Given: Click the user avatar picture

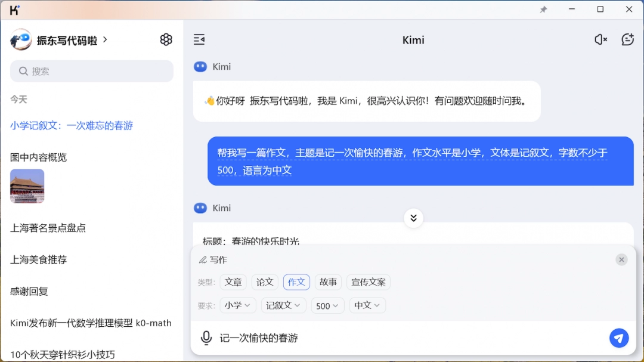Looking at the screenshot, I should (20, 40).
